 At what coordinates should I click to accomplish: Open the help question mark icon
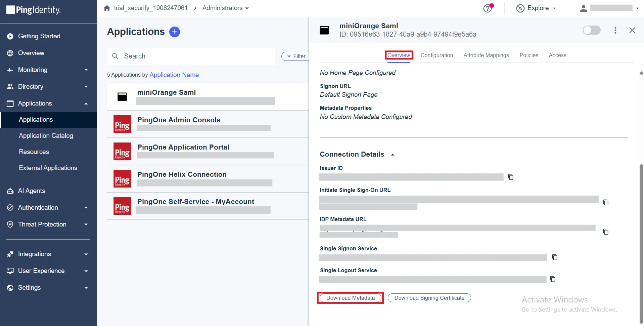(x=488, y=8)
